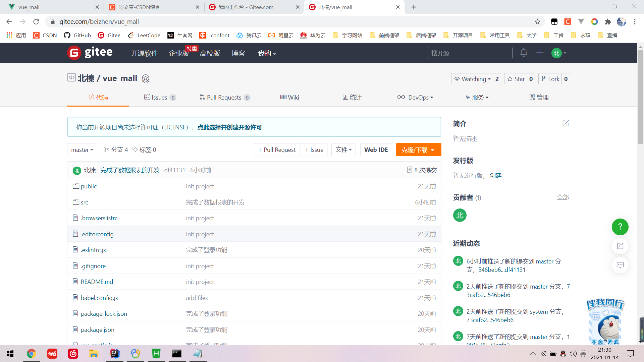The height and width of the screenshot is (362, 644).
Task: Click the license creation link
Action: [x=229, y=127]
